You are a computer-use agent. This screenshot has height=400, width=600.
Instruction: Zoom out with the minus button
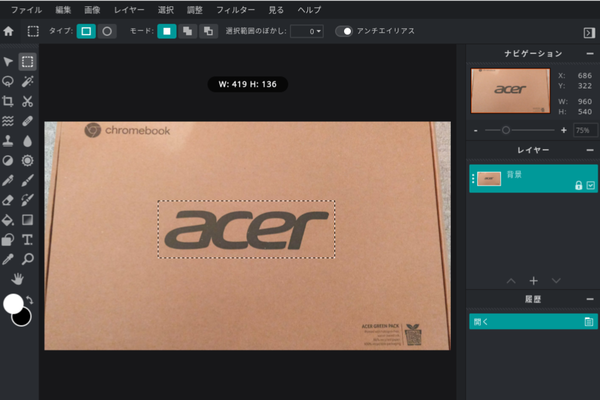click(x=475, y=131)
